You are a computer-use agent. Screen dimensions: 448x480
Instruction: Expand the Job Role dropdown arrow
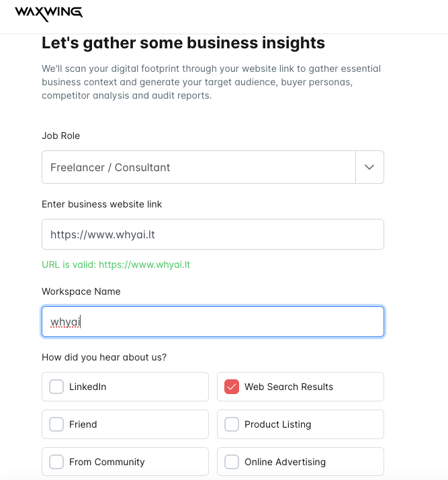[x=369, y=167]
